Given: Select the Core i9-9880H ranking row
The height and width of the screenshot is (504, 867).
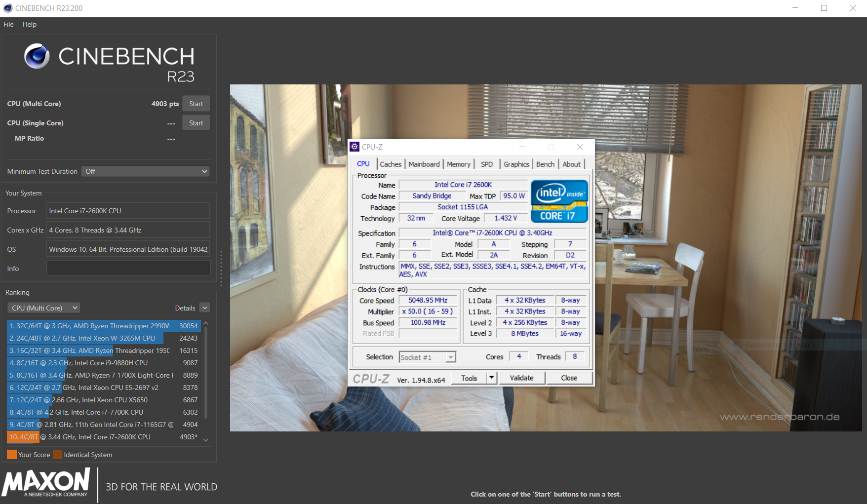Looking at the screenshot, I should [x=103, y=363].
